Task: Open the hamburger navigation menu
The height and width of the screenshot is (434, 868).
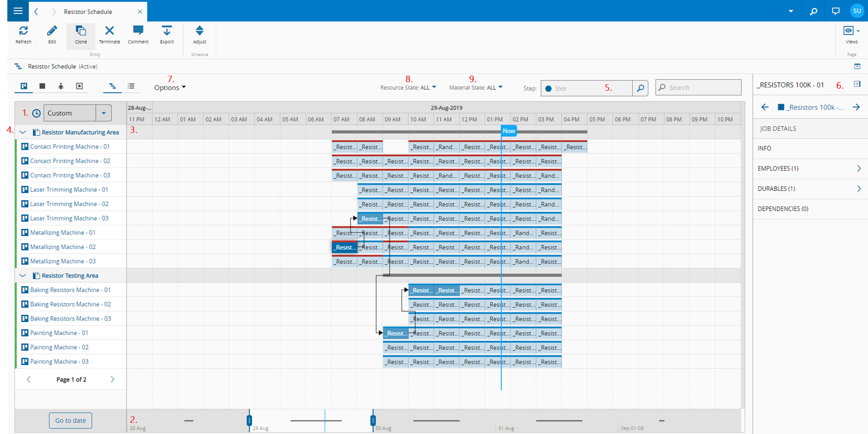Action: coord(18,11)
